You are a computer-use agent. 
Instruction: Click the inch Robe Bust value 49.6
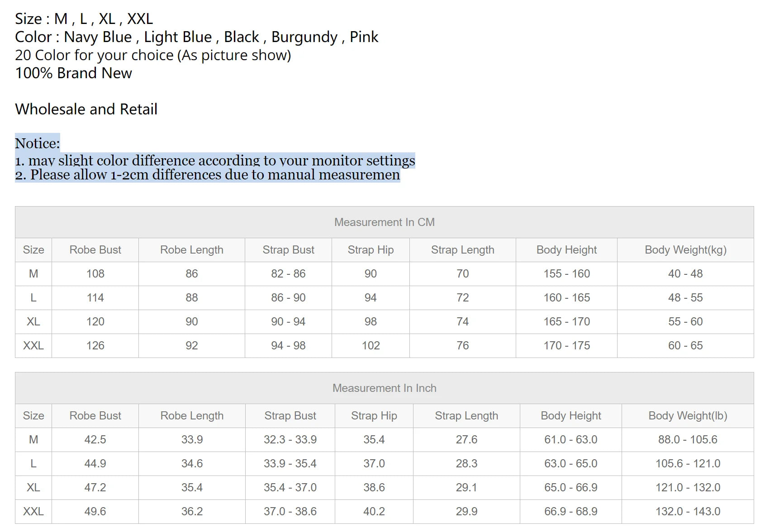pyautogui.click(x=95, y=512)
